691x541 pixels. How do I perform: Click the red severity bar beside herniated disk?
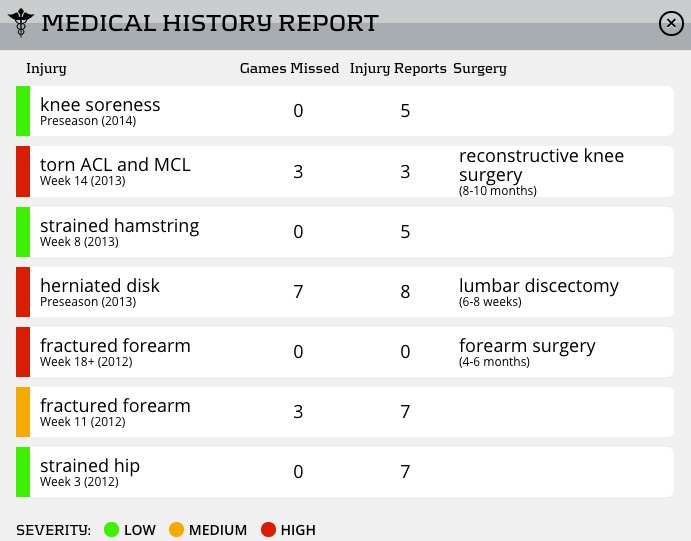tap(23, 291)
